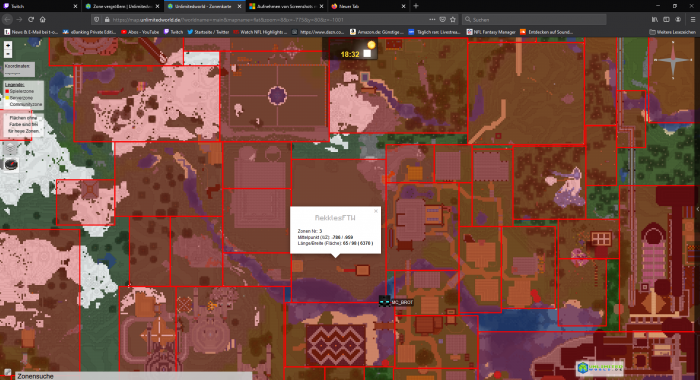Expand the Weitere Lesezeichen bookmarks folder
This screenshot has height=380, width=700.
[x=672, y=32]
